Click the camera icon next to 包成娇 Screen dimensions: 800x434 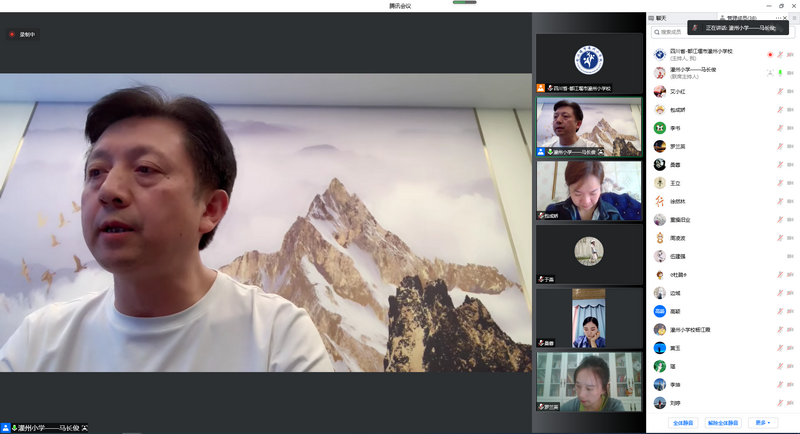(x=791, y=109)
